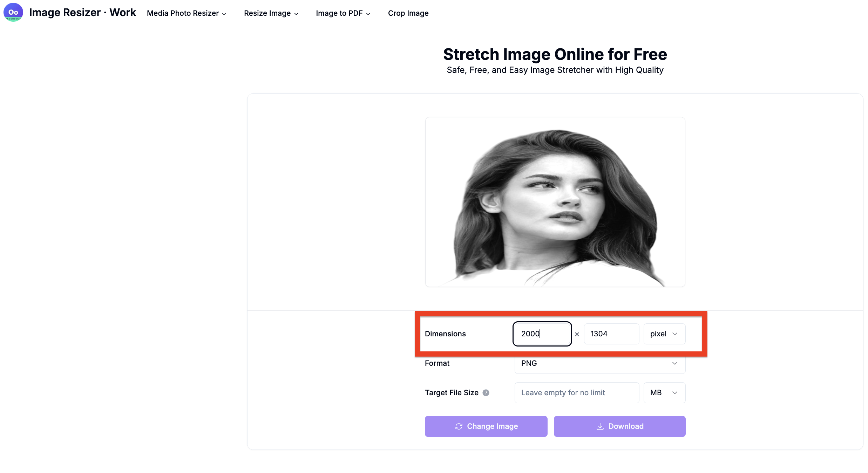This screenshot has width=868, height=473.
Task: Expand the Image to PDF menu
Action: 343,13
